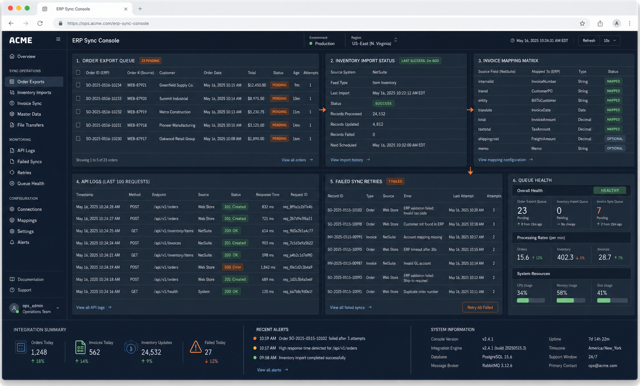Click the ACME logo

pyautogui.click(x=21, y=40)
